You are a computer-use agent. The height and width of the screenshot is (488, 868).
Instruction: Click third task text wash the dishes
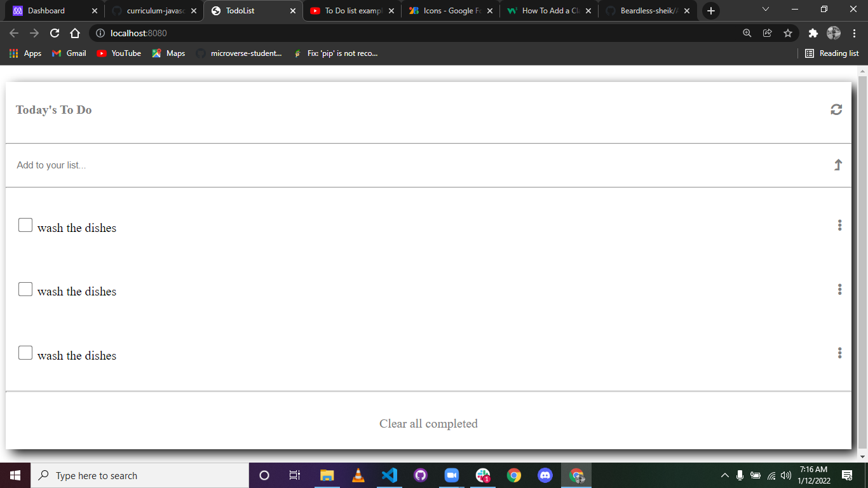77,356
